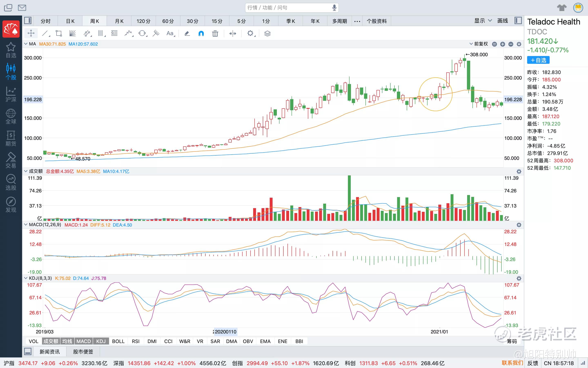Switch to 分时 intraday tab
The width and height of the screenshot is (588, 368).
(x=46, y=21)
